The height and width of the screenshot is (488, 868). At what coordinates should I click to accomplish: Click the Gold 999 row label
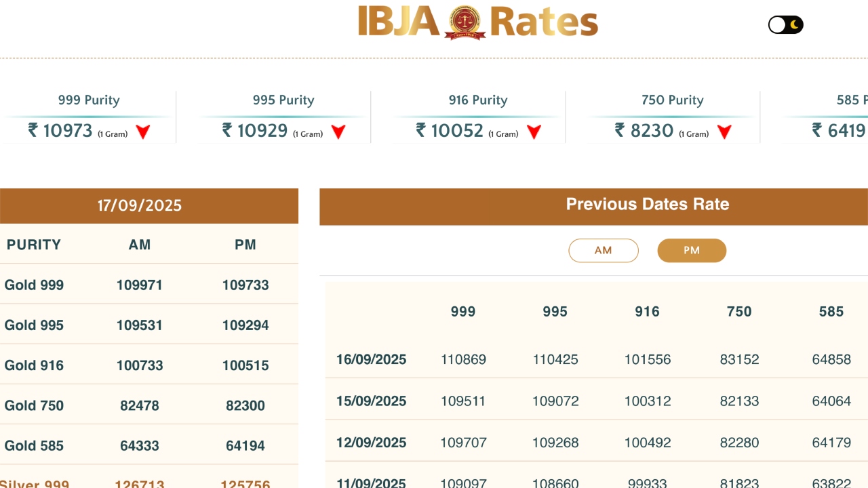34,285
